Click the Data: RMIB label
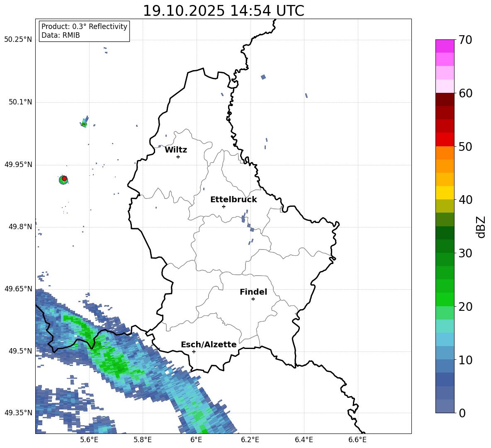491x448 pixels. (61, 35)
